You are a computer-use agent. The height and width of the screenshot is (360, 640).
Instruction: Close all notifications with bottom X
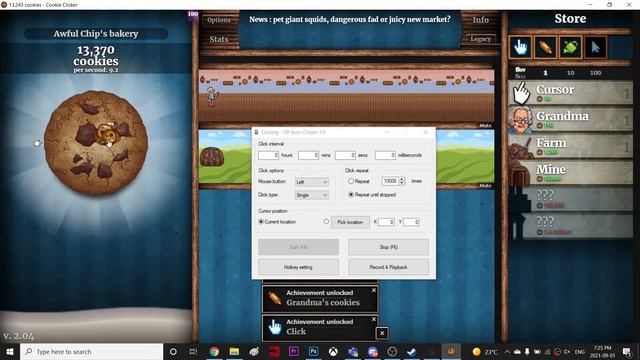(382, 333)
